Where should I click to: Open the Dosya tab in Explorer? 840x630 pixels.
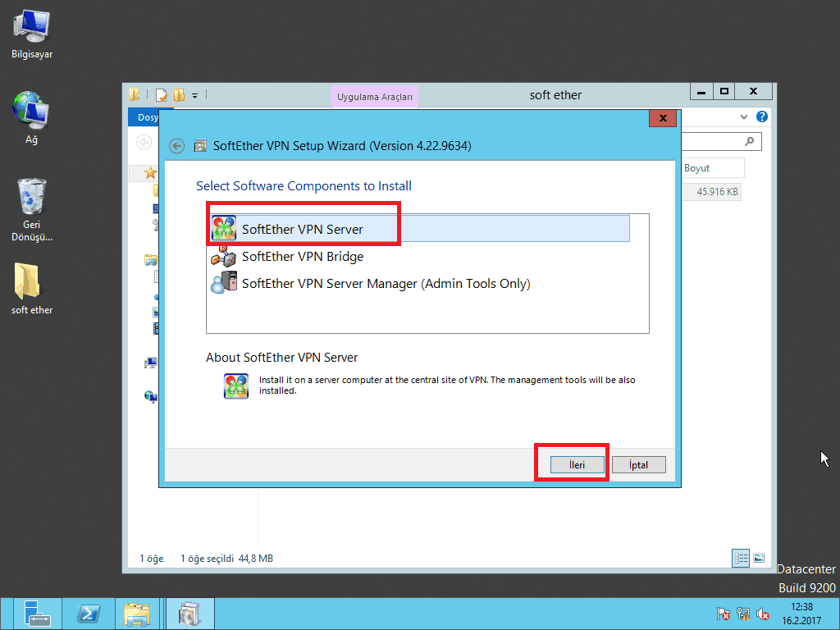(144, 117)
